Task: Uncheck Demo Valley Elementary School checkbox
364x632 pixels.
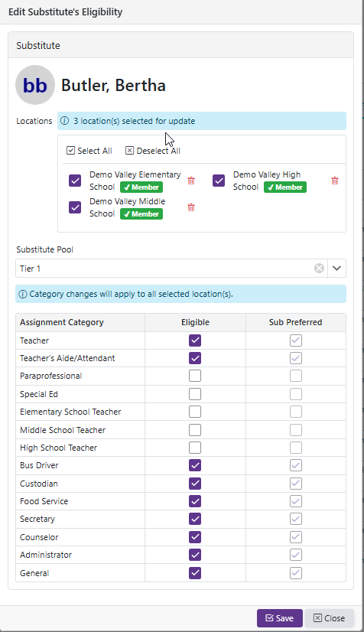Action: (75, 181)
